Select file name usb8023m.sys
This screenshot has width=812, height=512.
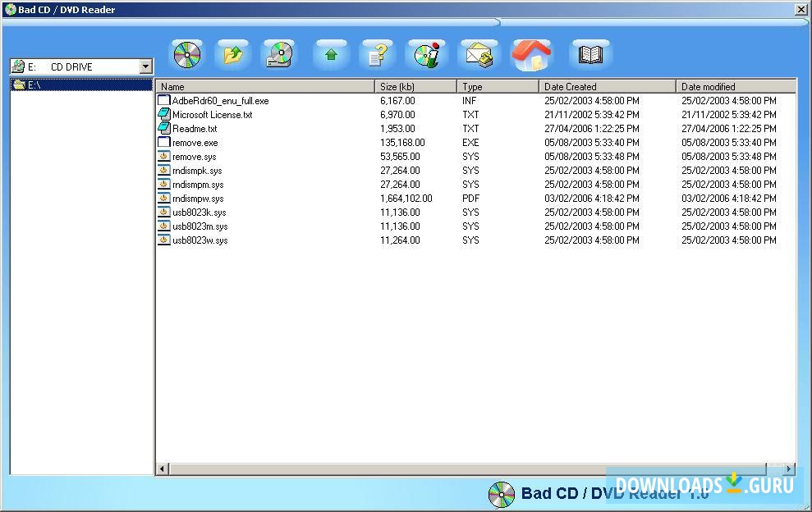(x=200, y=226)
